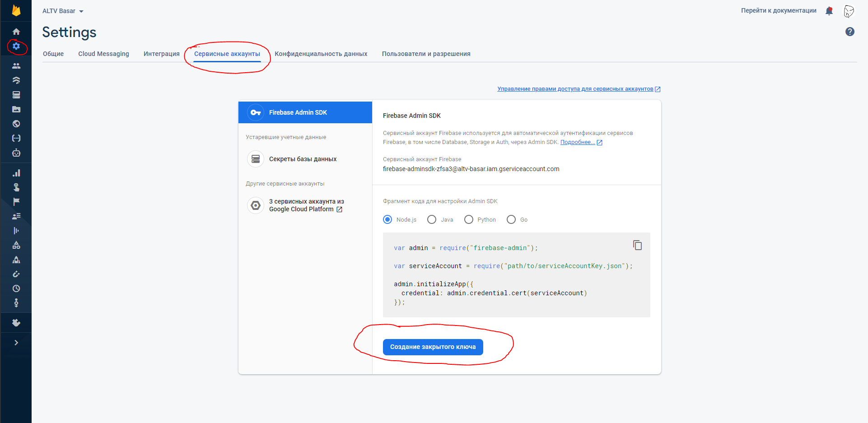Open shapes icon in sidebar
Image resolution: width=868 pixels, height=423 pixels.
pos(16,245)
